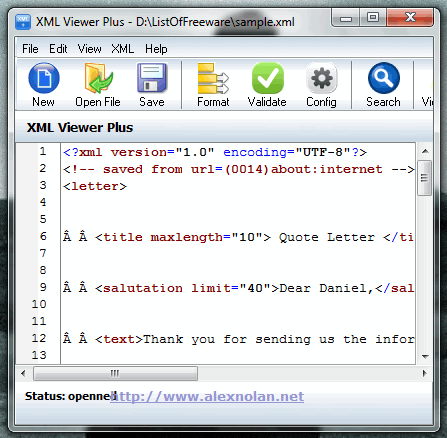Open a file with Open File icon

point(98,78)
